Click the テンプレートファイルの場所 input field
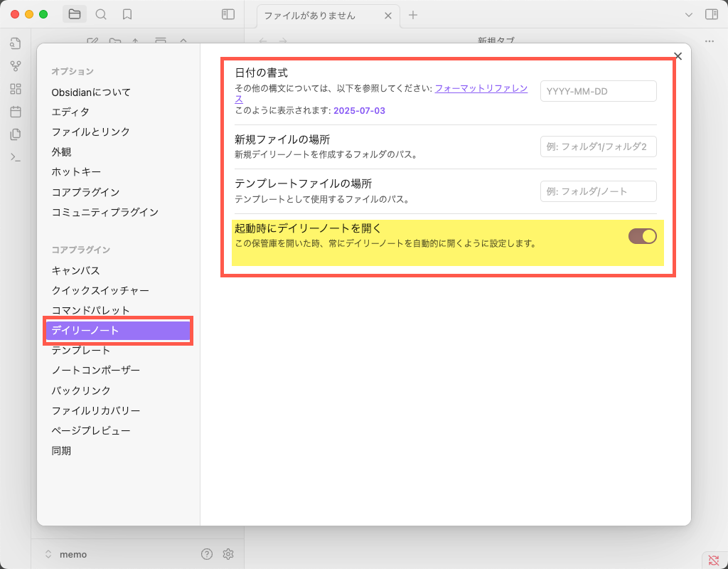Image resolution: width=728 pixels, height=569 pixels. point(598,191)
